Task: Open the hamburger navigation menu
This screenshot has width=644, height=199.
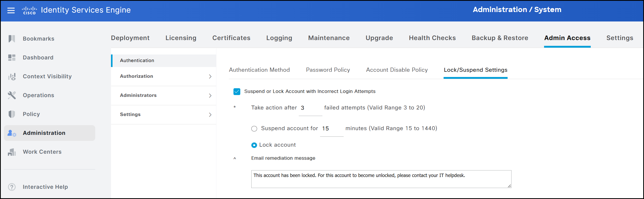Action: [x=11, y=10]
